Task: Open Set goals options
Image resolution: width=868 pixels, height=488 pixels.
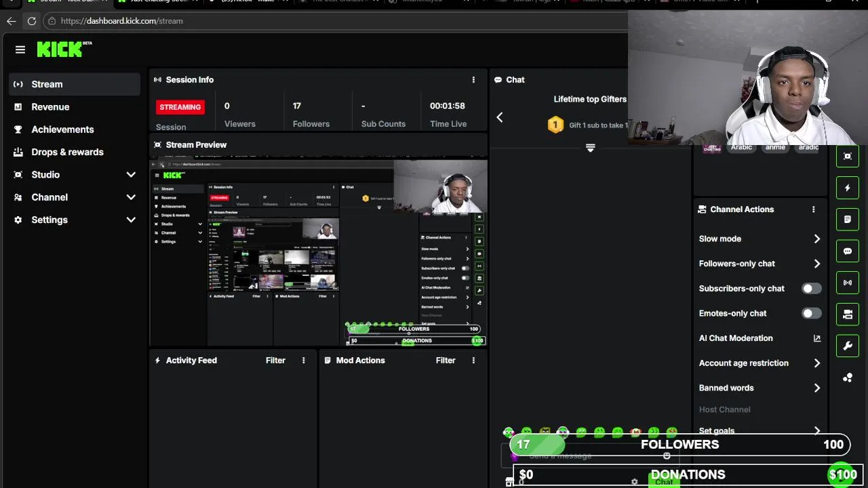Action: 759,430
